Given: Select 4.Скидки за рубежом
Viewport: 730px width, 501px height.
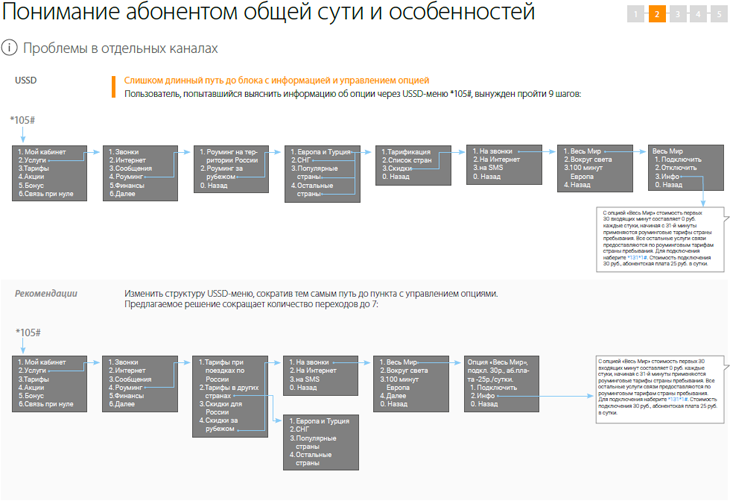Looking at the screenshot, I should coord(218,425).
